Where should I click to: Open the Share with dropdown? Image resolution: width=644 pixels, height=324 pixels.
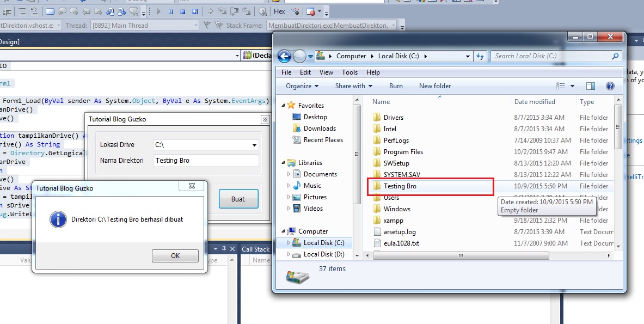[354, 86]
